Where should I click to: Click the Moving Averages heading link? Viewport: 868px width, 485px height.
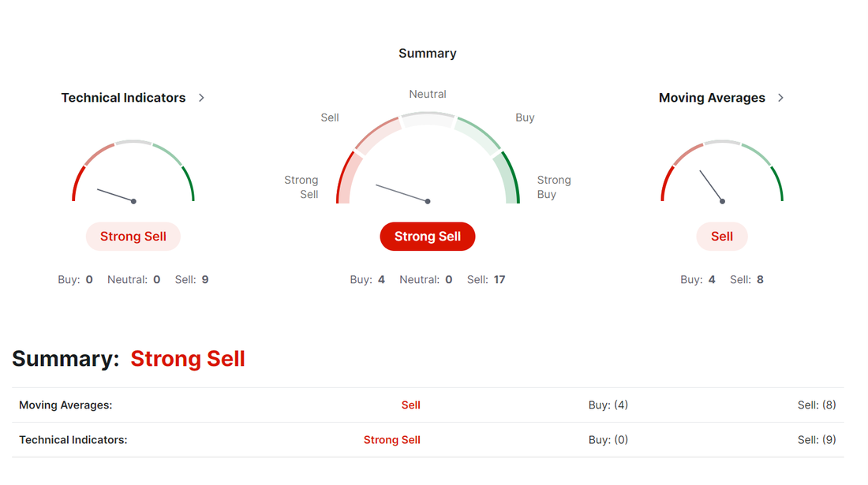[x=712, y=98]
